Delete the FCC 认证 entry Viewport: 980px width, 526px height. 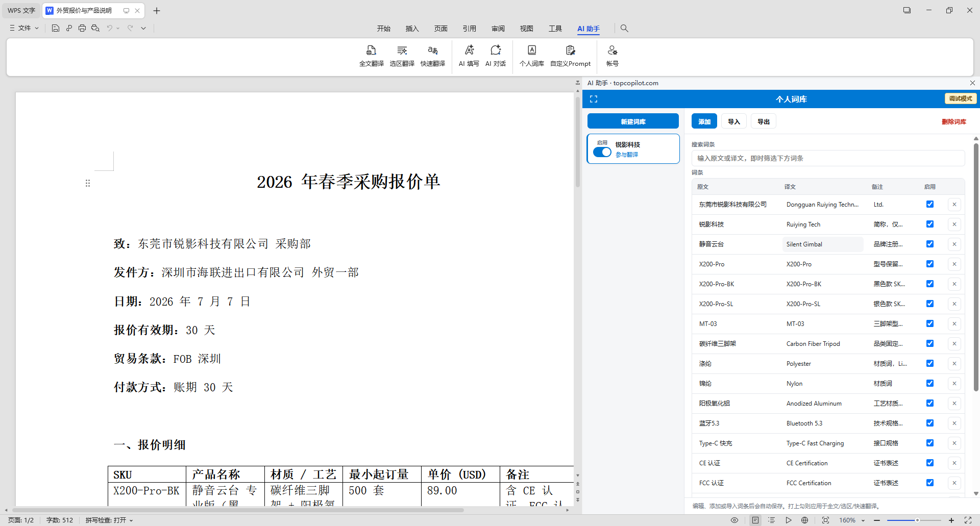pyautogui.click(x=954, y=483)
